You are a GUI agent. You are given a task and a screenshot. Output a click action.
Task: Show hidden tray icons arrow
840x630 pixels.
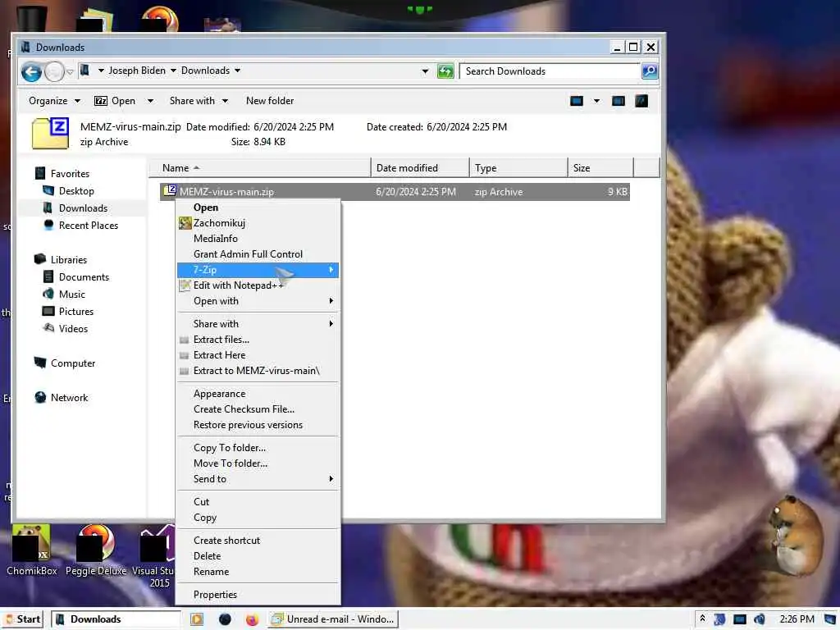(702, 619)
